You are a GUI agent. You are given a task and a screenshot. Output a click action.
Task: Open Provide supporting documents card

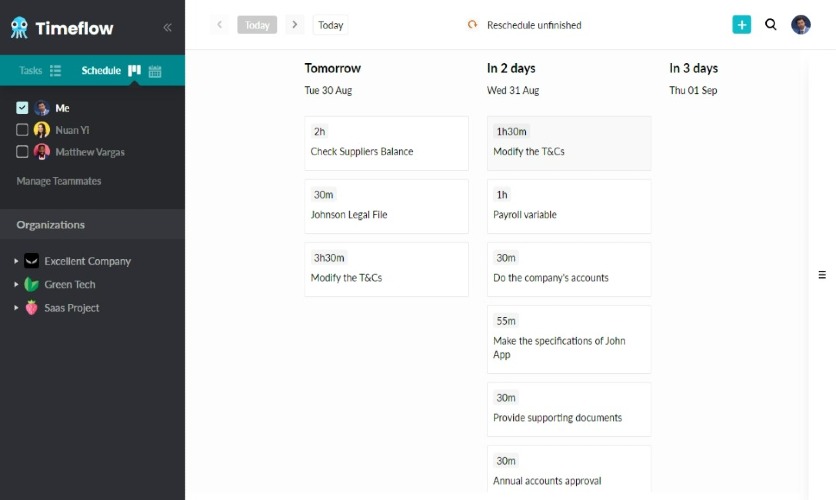[569, 409]
